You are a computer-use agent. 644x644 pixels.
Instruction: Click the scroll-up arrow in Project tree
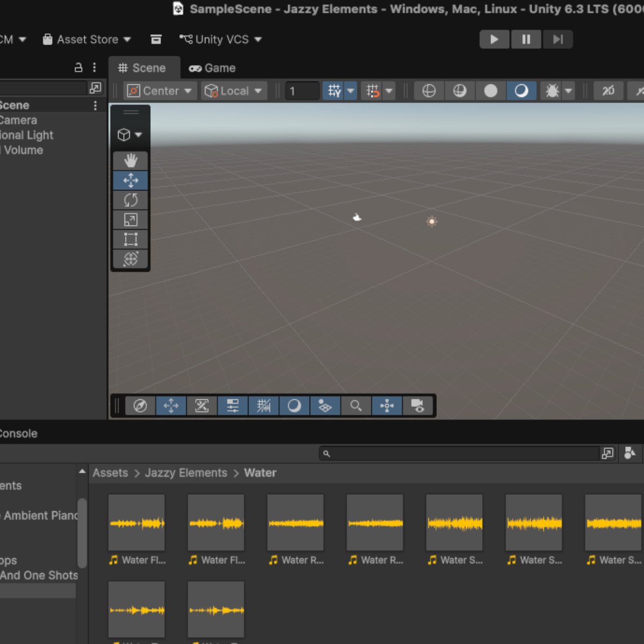[82, 471]
